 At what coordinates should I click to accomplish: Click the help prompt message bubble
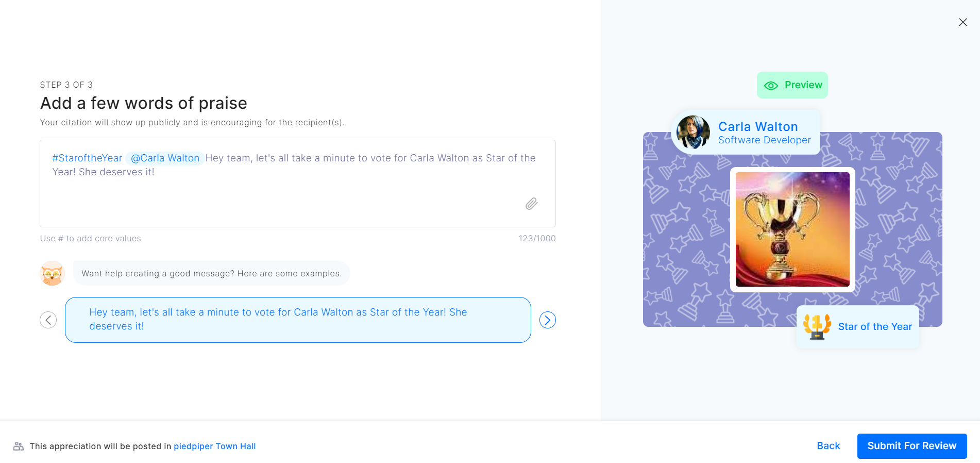pyautogui.click(x=211, y=273)
